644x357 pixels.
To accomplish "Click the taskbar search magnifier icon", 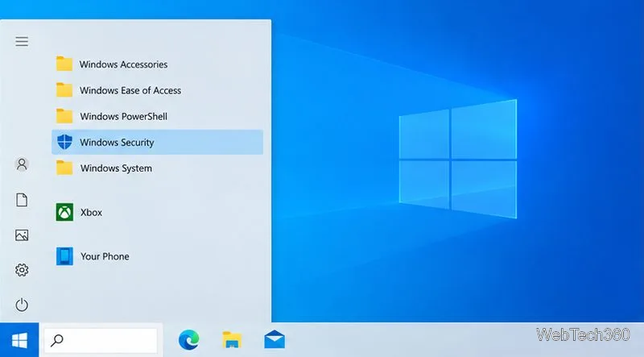I will click(x=56, y=340).
